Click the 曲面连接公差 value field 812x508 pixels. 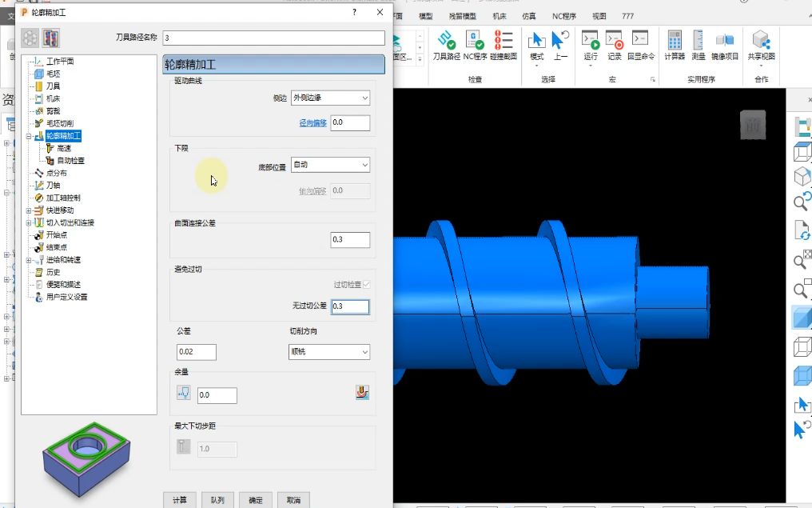coord(350,239)
